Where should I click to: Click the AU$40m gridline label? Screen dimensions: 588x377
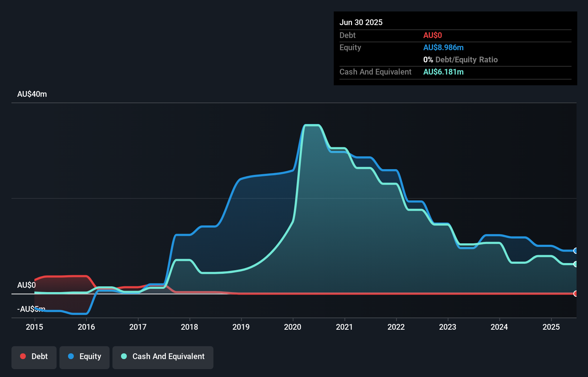click(x=32, y=94)
